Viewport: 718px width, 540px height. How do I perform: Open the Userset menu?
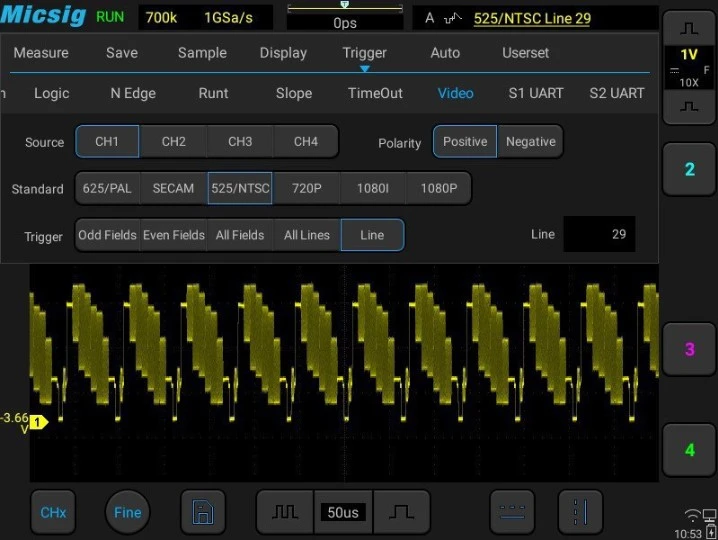pyautogui.click(x=526, y=53)
